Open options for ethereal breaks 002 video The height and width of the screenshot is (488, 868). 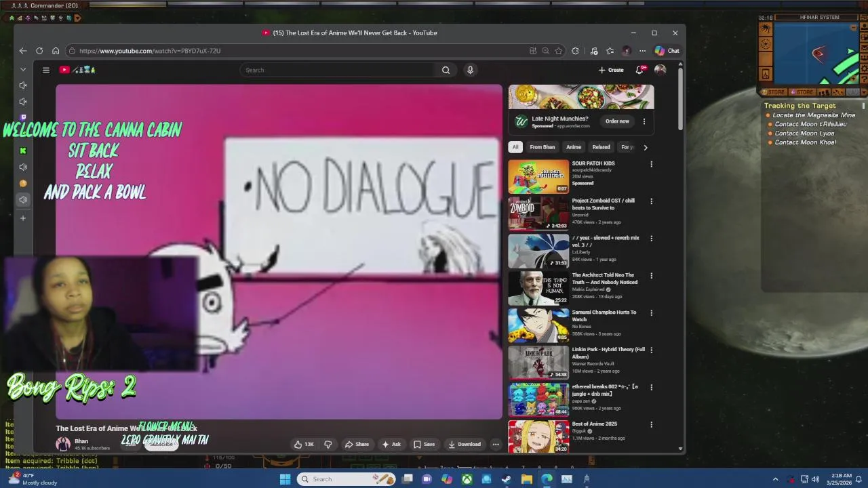coord(651,388)
